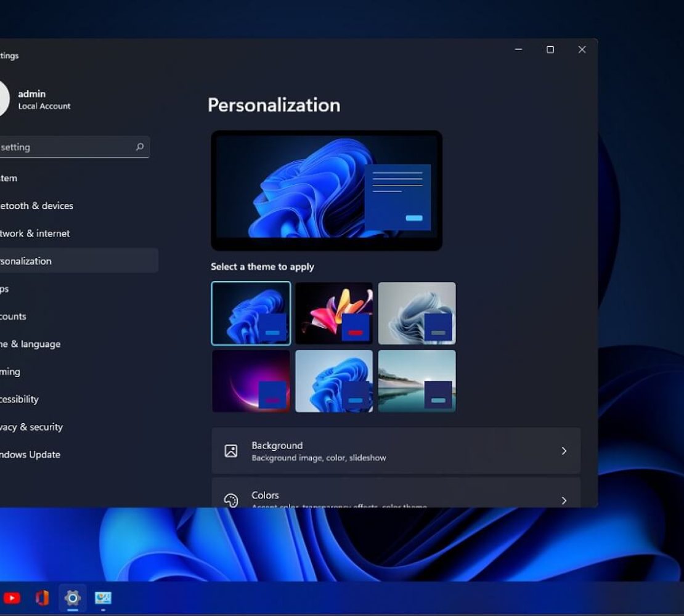
Task: Apply the colorful Glow flower theme
Action: [334, 313]
